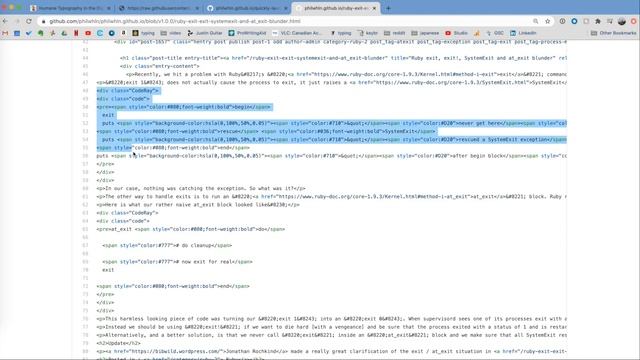The width and height of the screenshot is (640, 360).
Task: Click the 'at_exit ... do' pre line
Action: click(x=191, y=229)
